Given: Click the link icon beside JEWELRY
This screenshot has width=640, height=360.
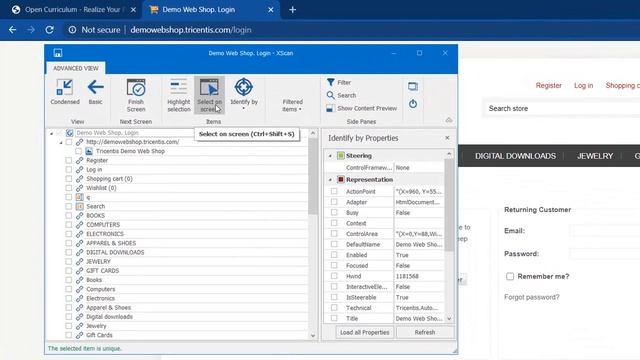Looking at the screenshot, I should (80, 261).
